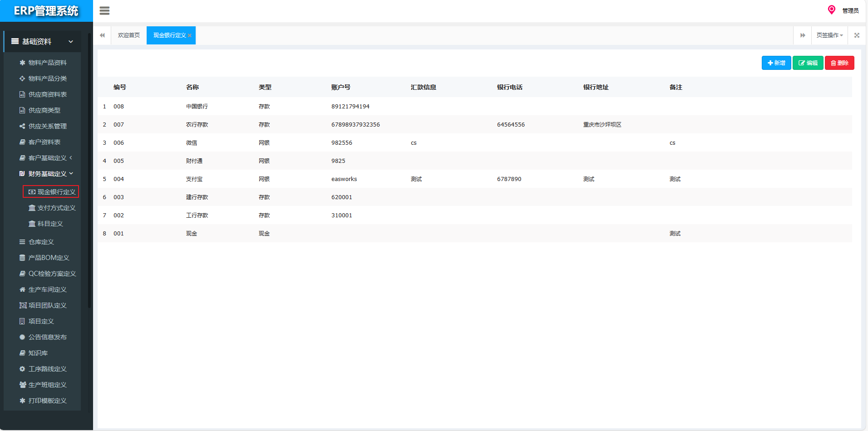The height and width of the screenshot is (431, 868).
Task: Click the pink location pin icon
Action: click(831, 10)
